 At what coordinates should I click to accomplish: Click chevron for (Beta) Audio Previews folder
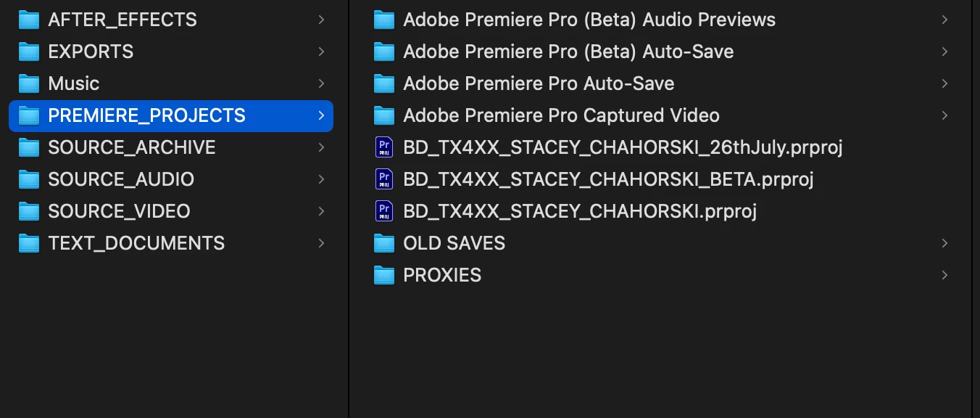click(944, 20)
